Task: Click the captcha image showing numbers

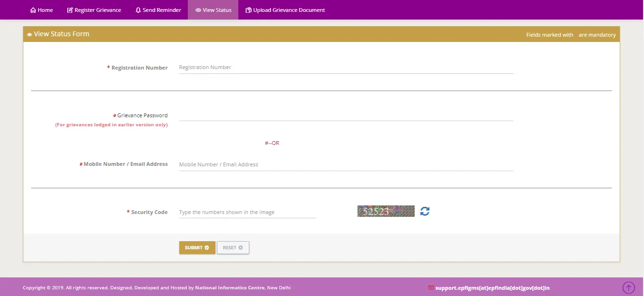Action: click(x=386, y=211)
